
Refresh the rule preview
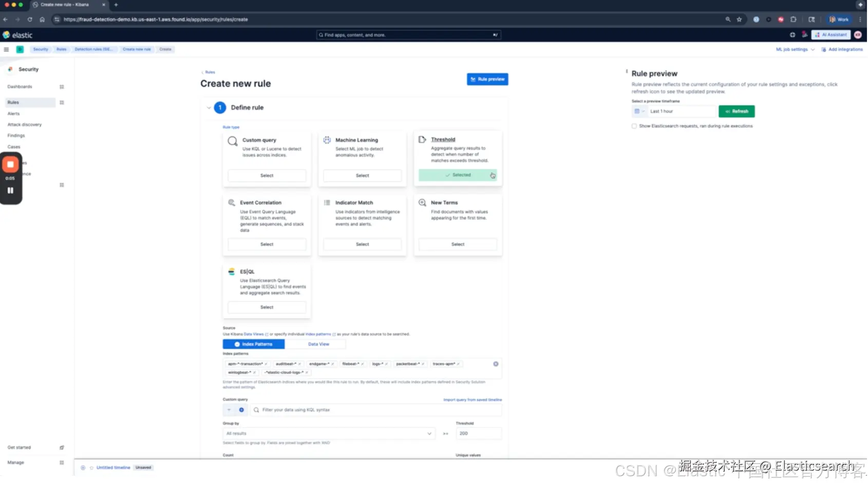click(x=737, y=111)
